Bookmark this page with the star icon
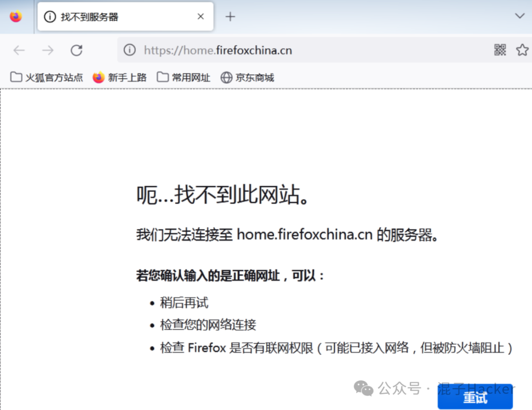This screenshot has width=532, height=410. pyautogui.click(x=522, y=50)
